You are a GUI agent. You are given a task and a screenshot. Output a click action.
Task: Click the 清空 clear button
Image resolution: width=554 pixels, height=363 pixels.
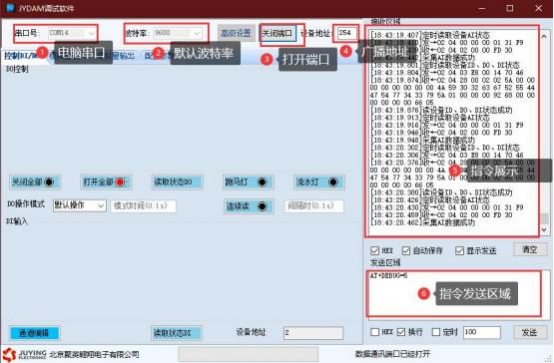click(530, 250)
